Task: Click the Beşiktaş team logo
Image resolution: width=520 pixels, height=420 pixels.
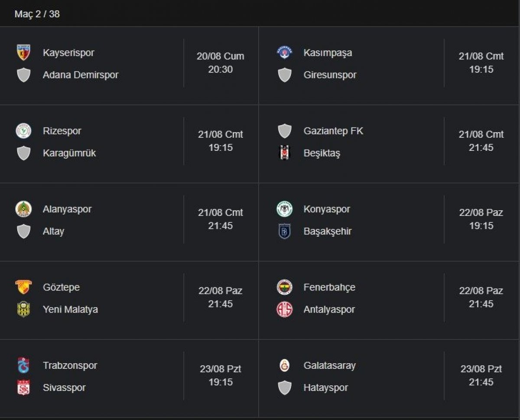Action: (285, 153)
